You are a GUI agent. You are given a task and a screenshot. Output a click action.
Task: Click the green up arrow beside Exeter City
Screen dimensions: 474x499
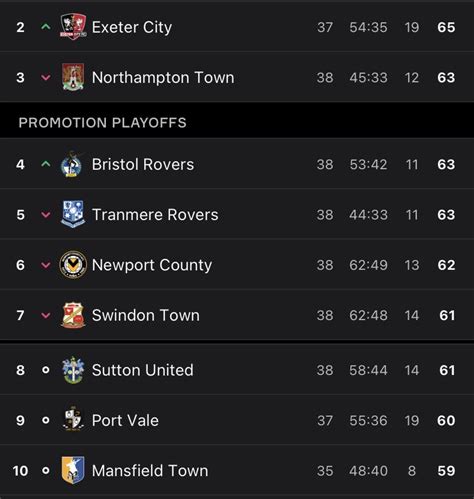(x=46, y=27)
